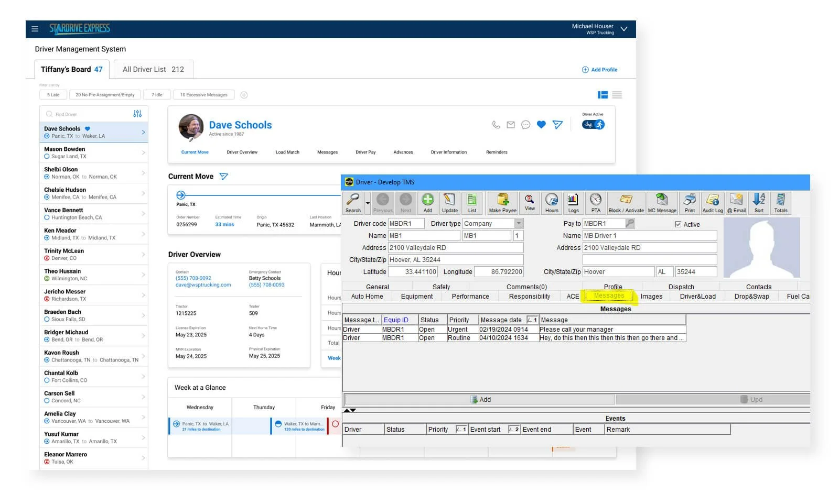This screenshot has height=504, width=839.
Task: Open the Load Match tab
Action: [287, 152]
